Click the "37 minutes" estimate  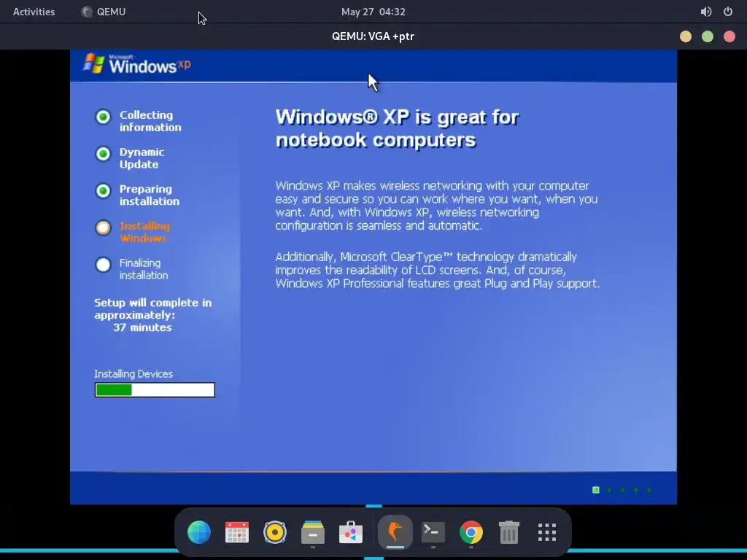(x=142, y=327)
